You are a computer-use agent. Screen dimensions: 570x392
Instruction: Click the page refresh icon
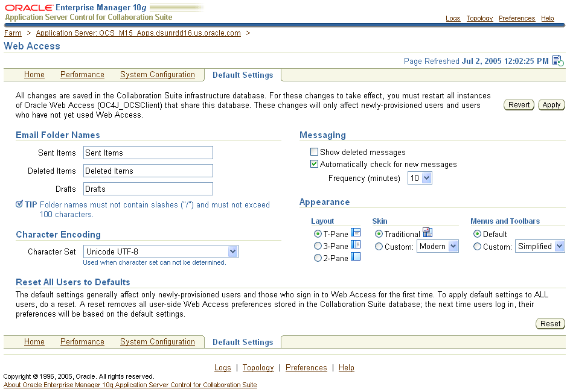coord(558,61)
